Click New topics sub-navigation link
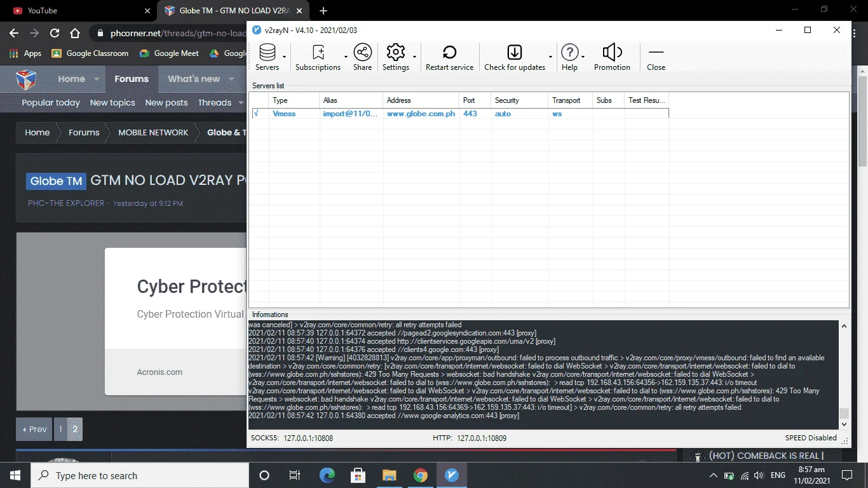Image resolution: width=868 pixels, height=488 pixels. point(112,102)
